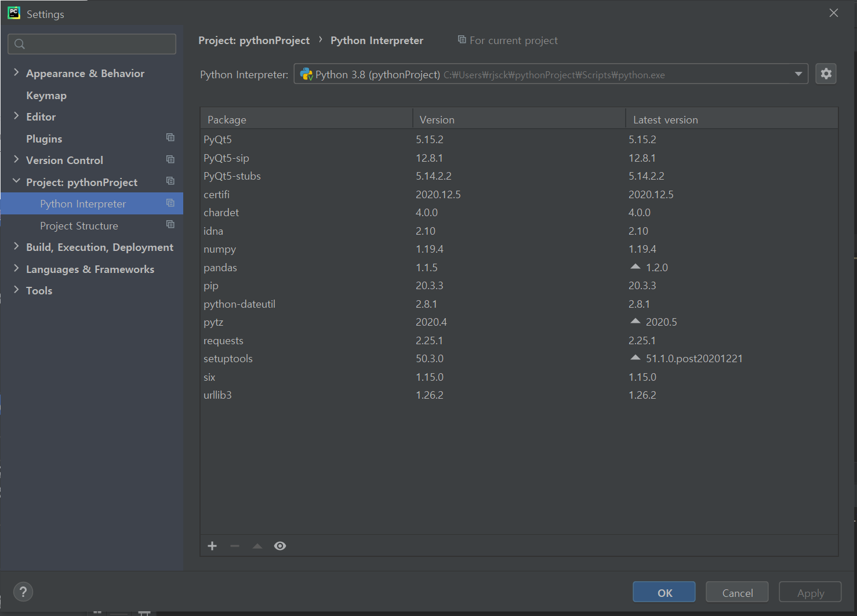Close the Settings dialog with X
Image resolution: width=857 pixels, height=616 pixels.
pos(833,13)
